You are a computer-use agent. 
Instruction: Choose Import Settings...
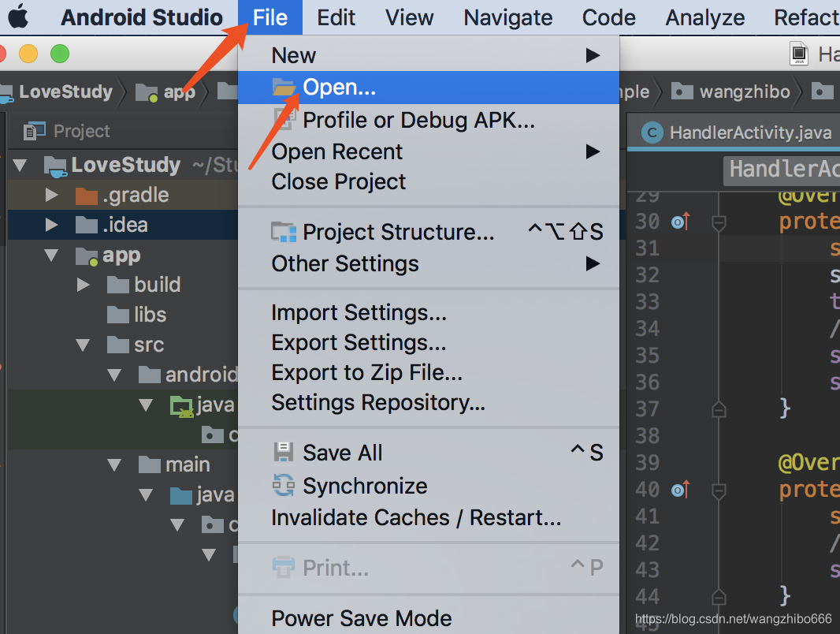[429, 312]
